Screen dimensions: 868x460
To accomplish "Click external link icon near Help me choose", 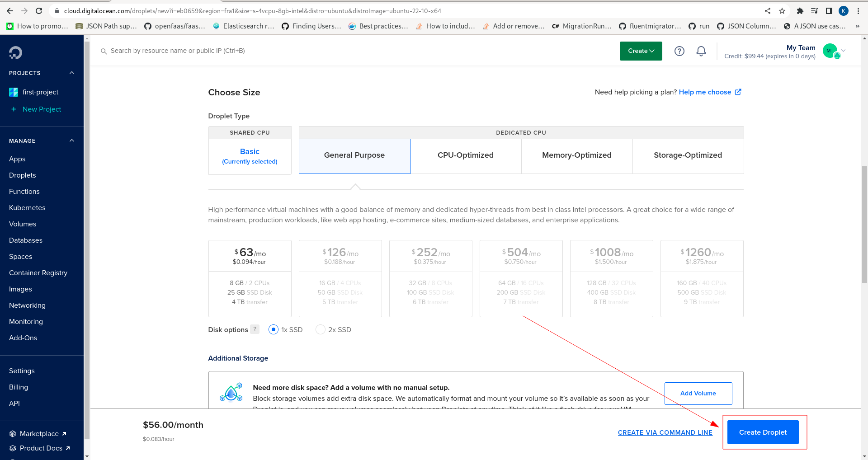I will click(x=738, y=92).
